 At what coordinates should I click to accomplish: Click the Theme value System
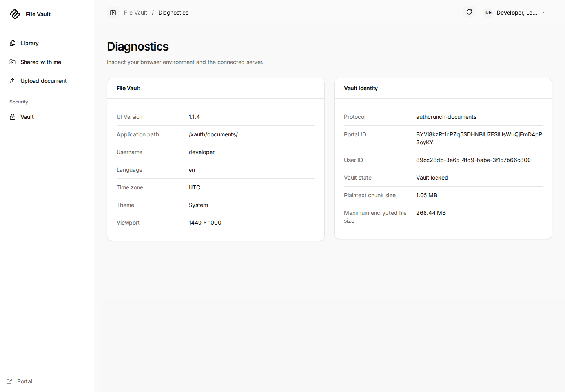198,205
